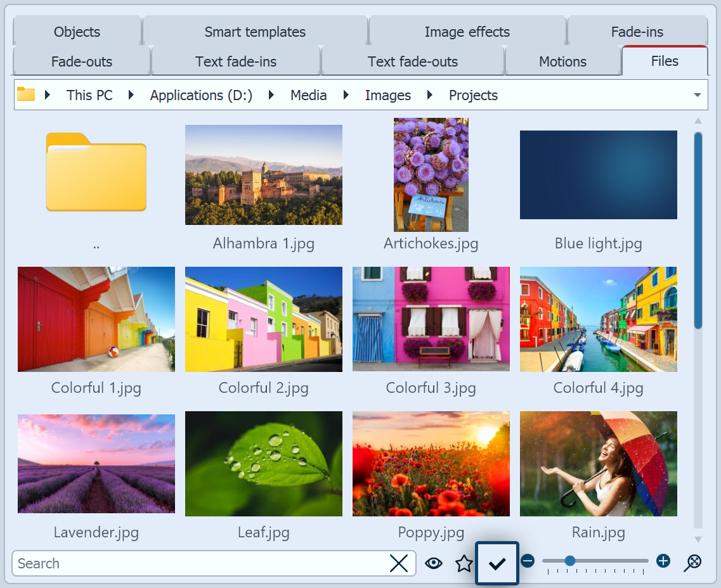Click the magnifier preview icon
Screen dimensions: 721x588
pyautogui.click(x=693, y=562)
